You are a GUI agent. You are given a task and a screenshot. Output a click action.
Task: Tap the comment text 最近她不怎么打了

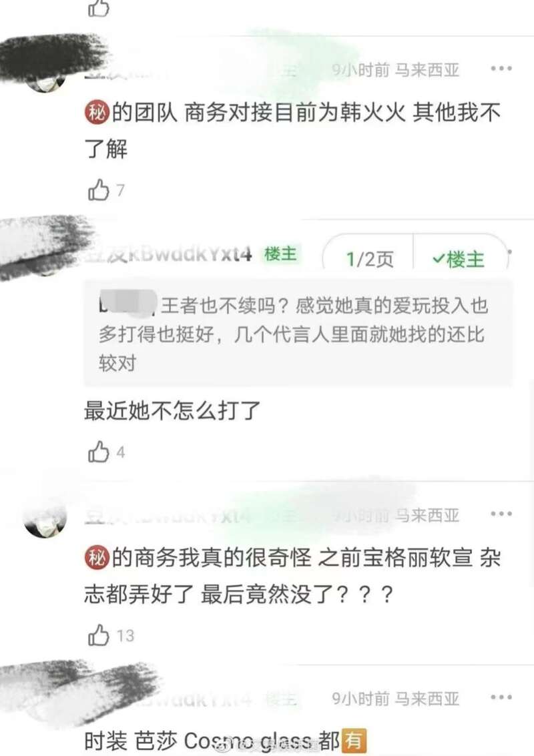pos(172,411)
